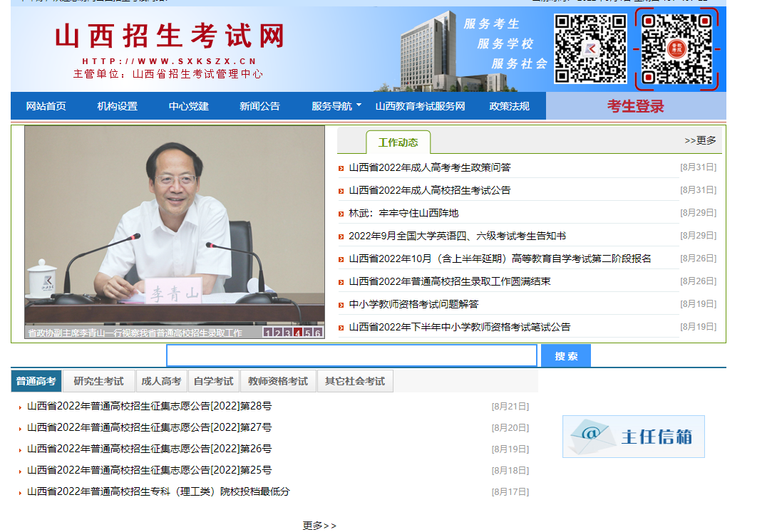Select the 教师资格考试 tab
The image size is (777, 532).
coord(277,381)
